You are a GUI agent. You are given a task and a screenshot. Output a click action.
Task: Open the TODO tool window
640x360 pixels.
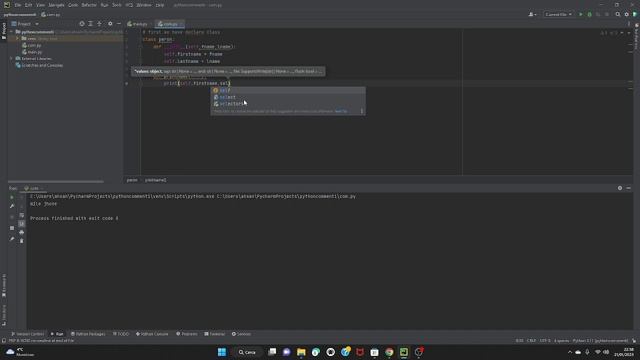(x=121, y=334)
